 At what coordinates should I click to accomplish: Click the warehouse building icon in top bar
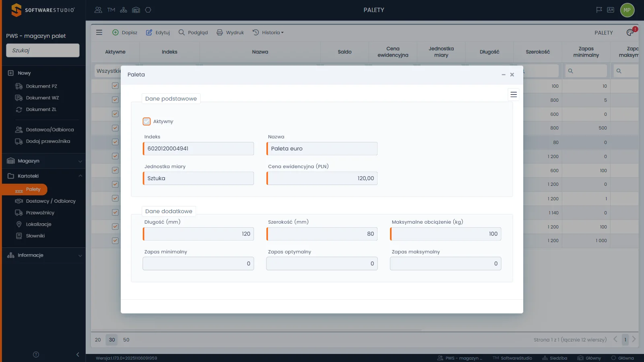(136, 10)
